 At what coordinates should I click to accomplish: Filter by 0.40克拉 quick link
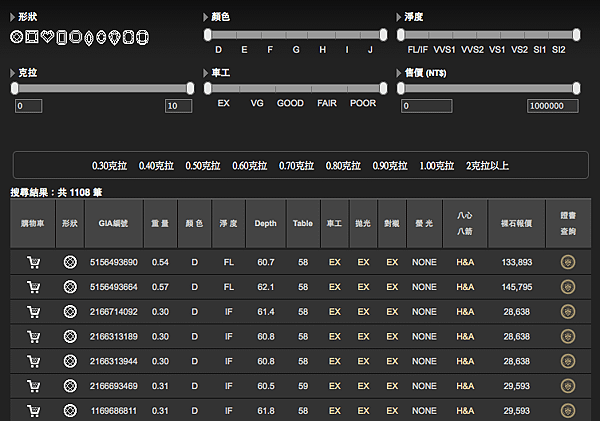coord(156,166)
